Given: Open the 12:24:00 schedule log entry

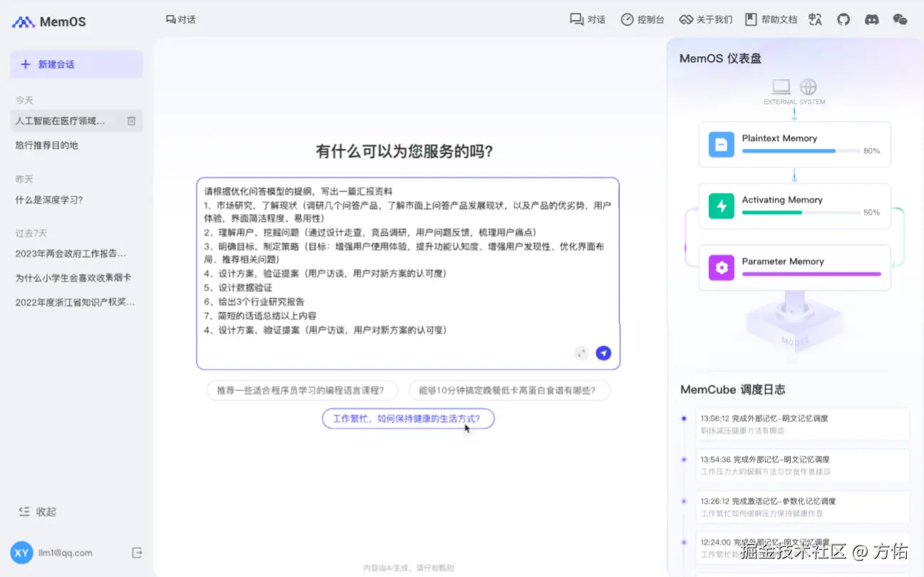Looking at the screenshot, I should (803, 548).
